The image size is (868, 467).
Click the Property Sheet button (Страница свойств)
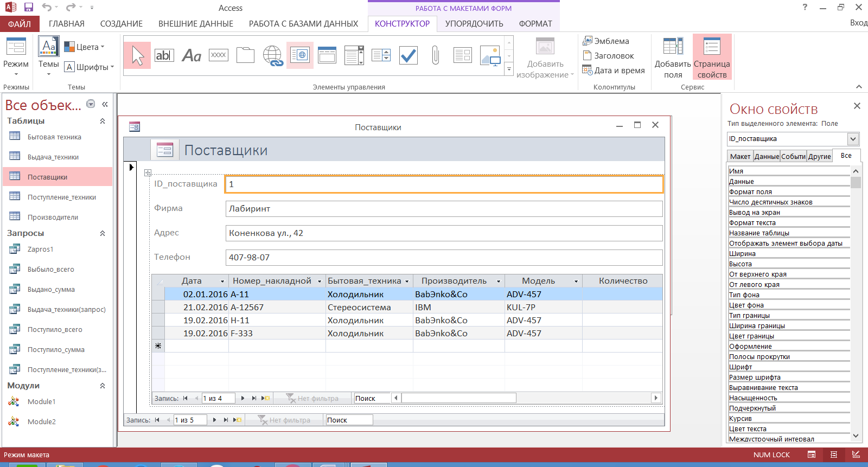[712, 57]
